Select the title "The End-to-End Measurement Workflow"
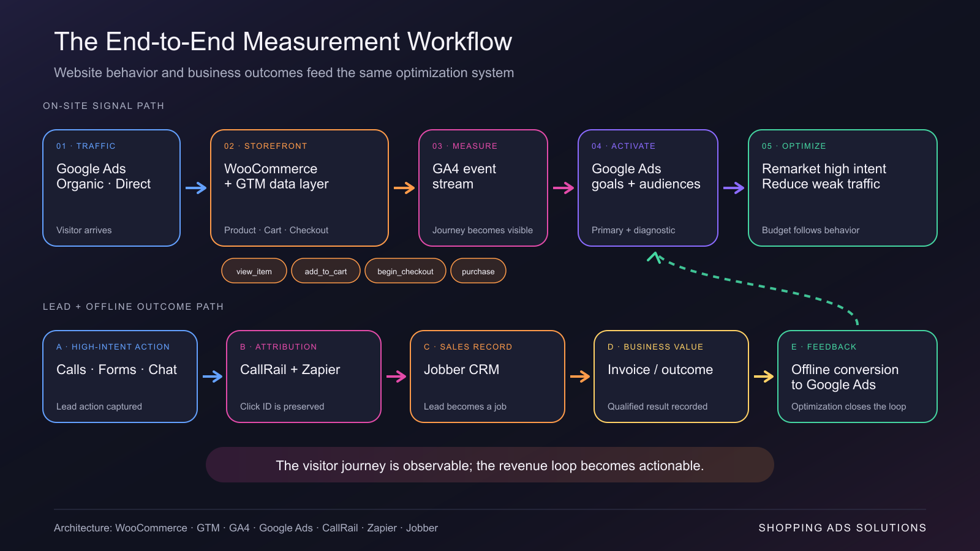The image size is (980, 551). coord(283,42)
